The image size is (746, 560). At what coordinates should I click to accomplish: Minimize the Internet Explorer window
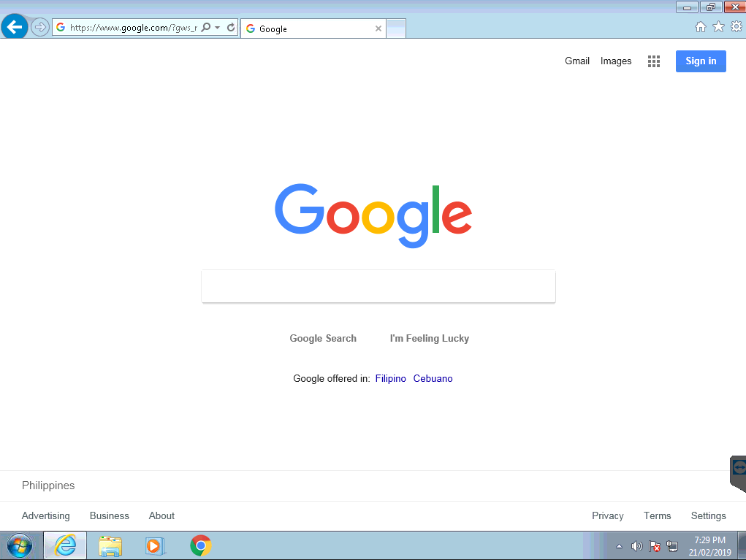pyautogui.click(x=687, y=7)
